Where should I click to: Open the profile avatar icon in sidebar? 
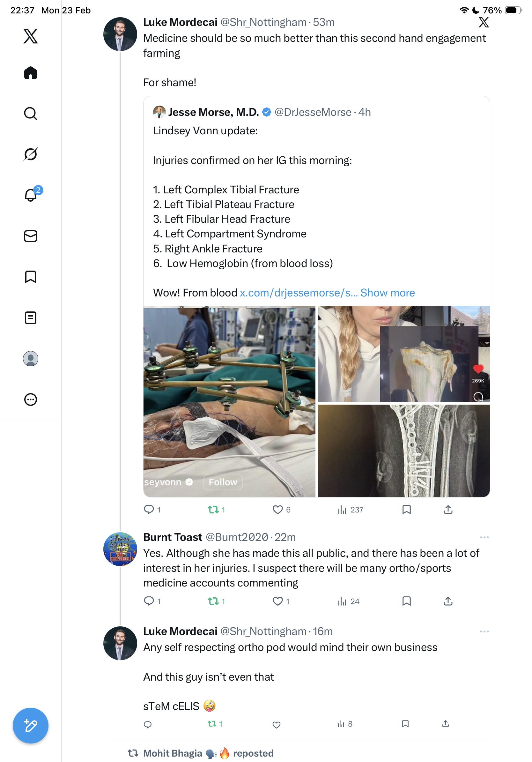[31, 358]
